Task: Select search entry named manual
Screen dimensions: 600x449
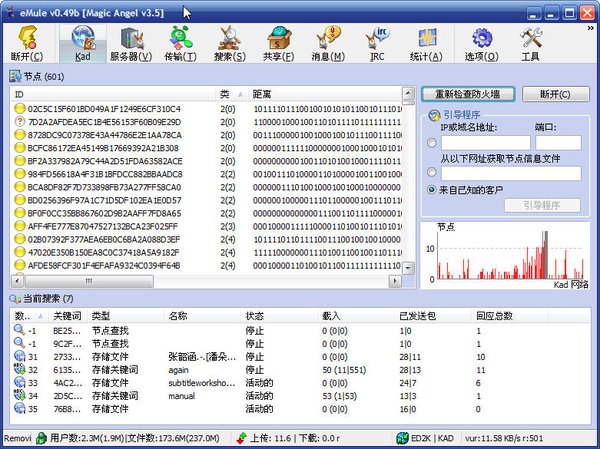Action: (x=300, y=395)
